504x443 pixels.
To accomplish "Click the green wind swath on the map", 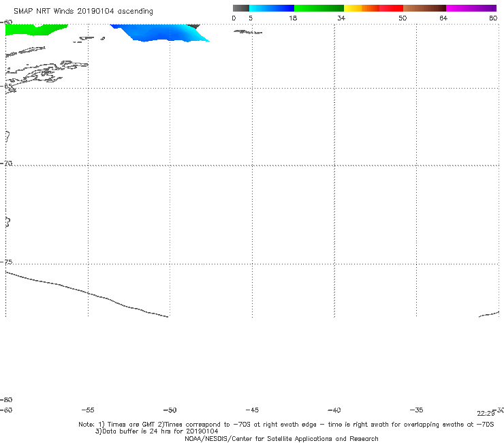I will [35, 29].
